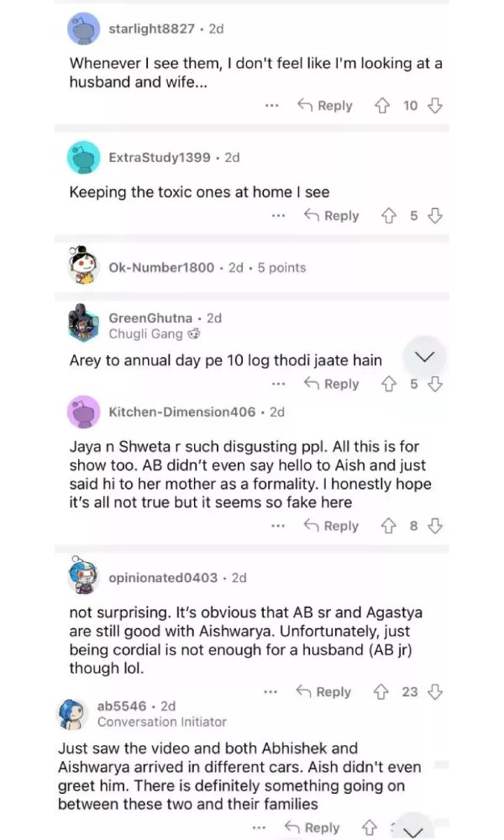Open three-dot menu on Kitchen-Dimension406's comment
Image resolution: width=504 pixels, height=840 pixels.
278,526
